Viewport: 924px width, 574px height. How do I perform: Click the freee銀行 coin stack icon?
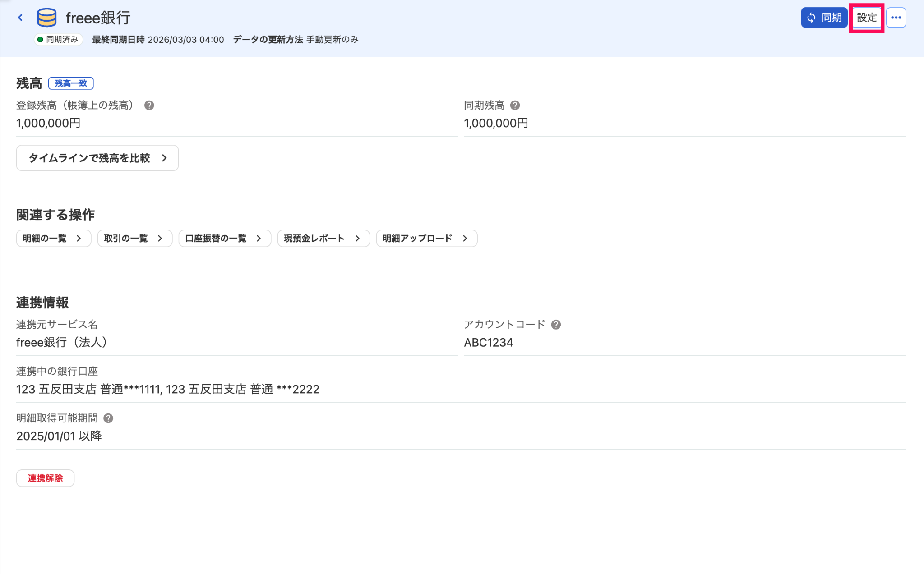coord(46,18)
